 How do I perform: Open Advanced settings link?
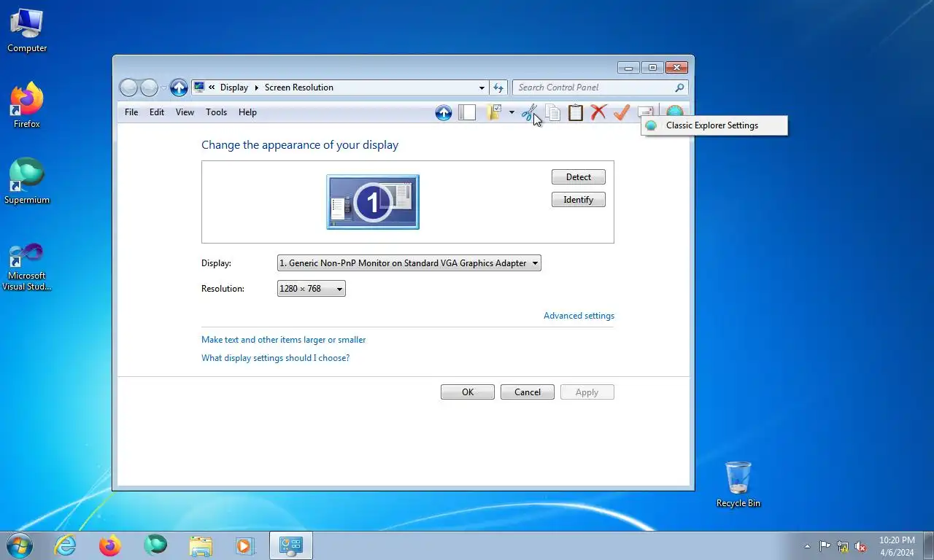click(579, 316)
